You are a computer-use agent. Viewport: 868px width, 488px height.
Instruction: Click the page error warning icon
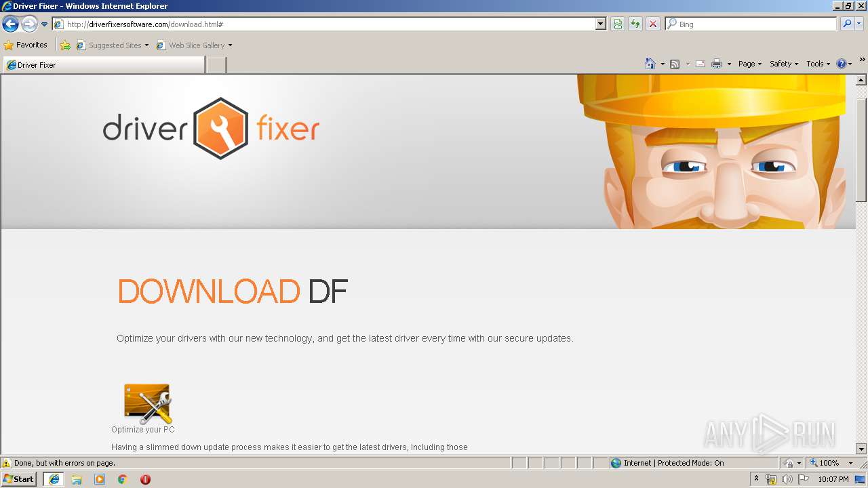pos(7,464)
